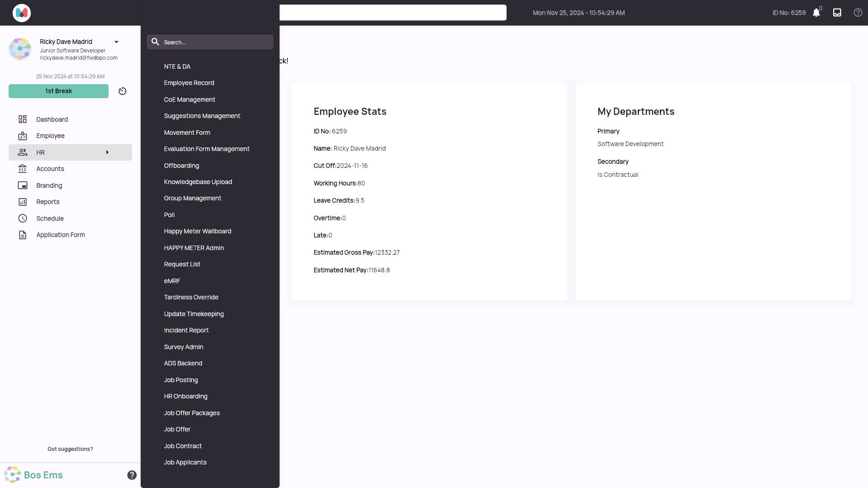Click the Application Form document icon
Image resolution: width=868 pixels, height=488 pixels.
pyautogui.click(x=23, y=235)
